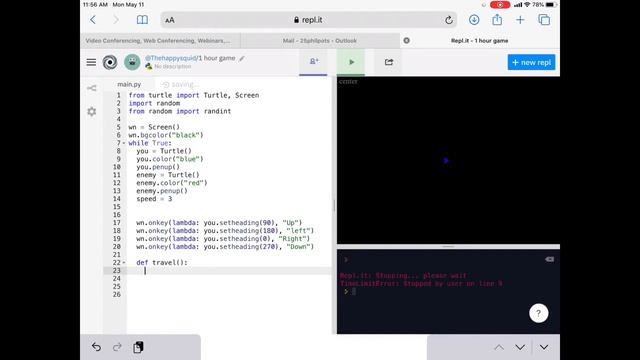The height and width of the screenshot is (360, 640).
Task: Tap the battery status indicator
Action: click(x=551, y=5)
